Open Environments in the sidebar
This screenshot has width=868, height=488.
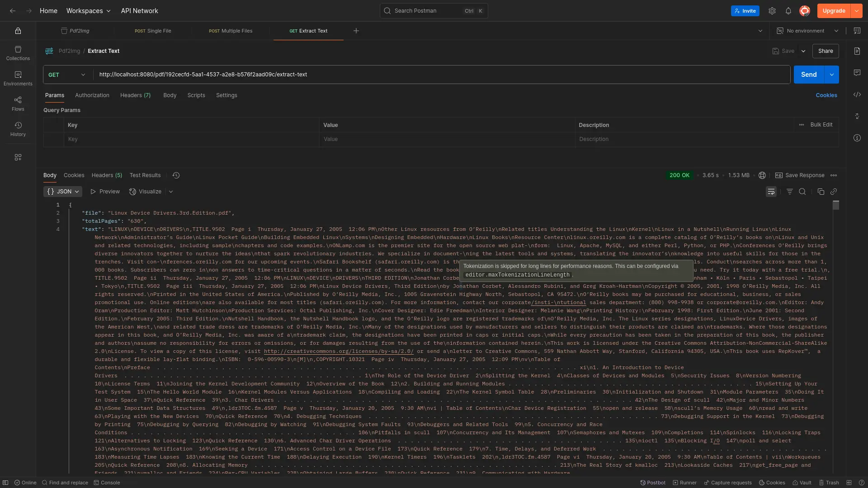coord(18,78)
